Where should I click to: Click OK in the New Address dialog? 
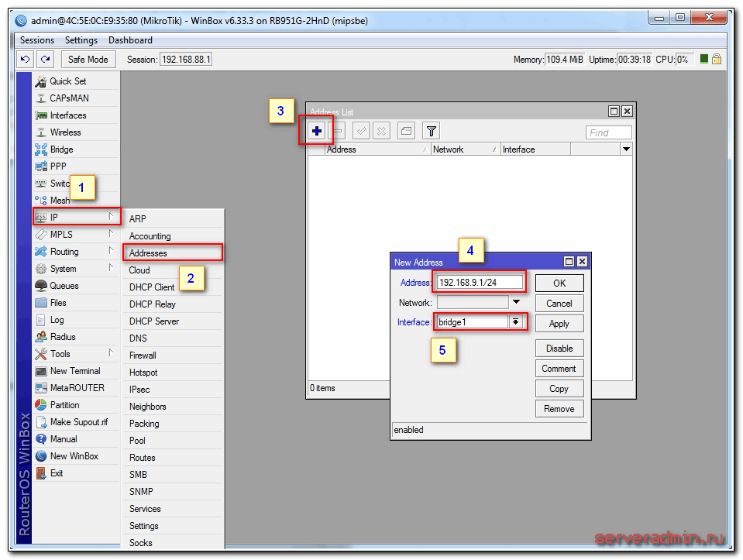pos(559,283)
